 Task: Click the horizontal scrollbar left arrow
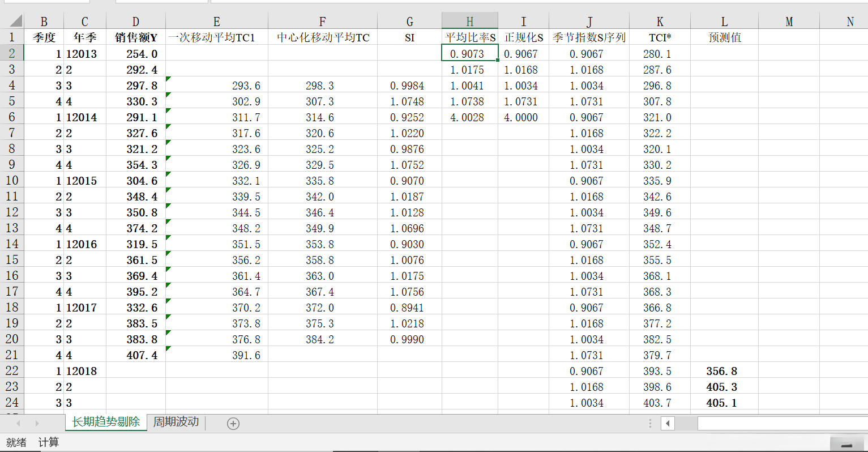coord(668,423)
